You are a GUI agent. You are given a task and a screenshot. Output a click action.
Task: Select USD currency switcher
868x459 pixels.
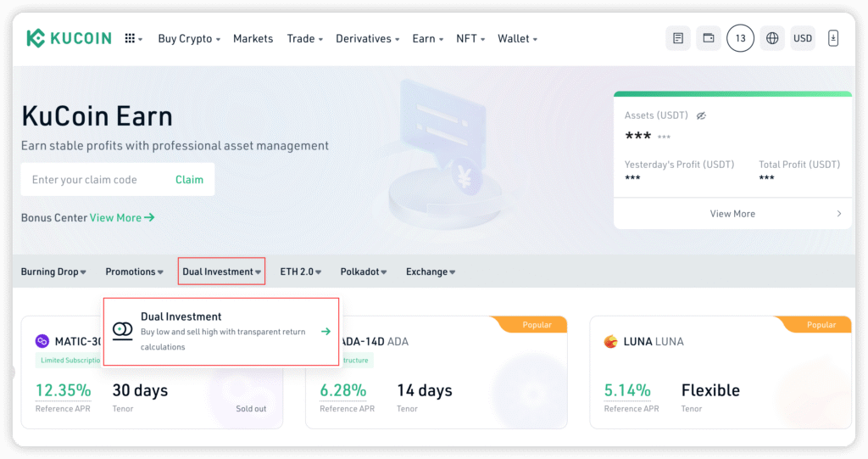pos(802,38)
